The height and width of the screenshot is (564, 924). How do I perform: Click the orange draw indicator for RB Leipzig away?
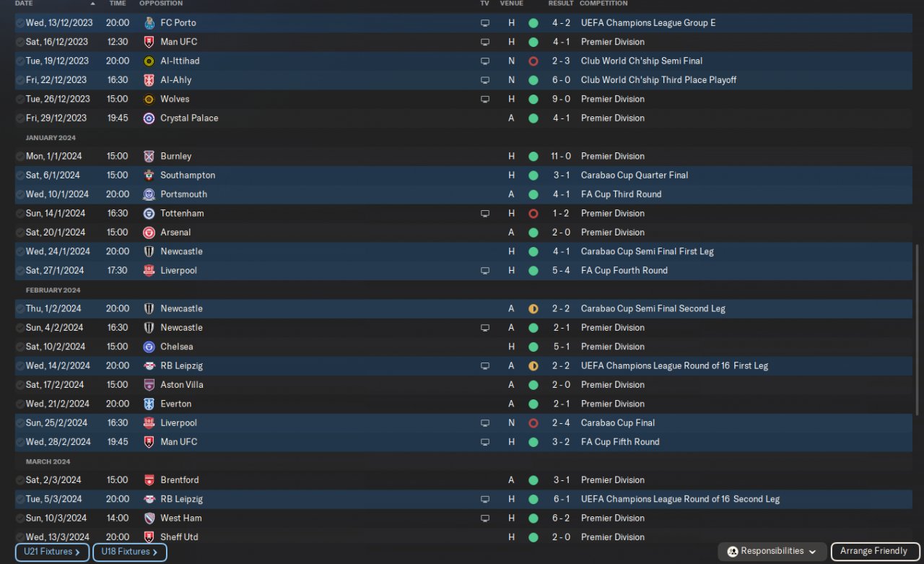coord(533,366)
